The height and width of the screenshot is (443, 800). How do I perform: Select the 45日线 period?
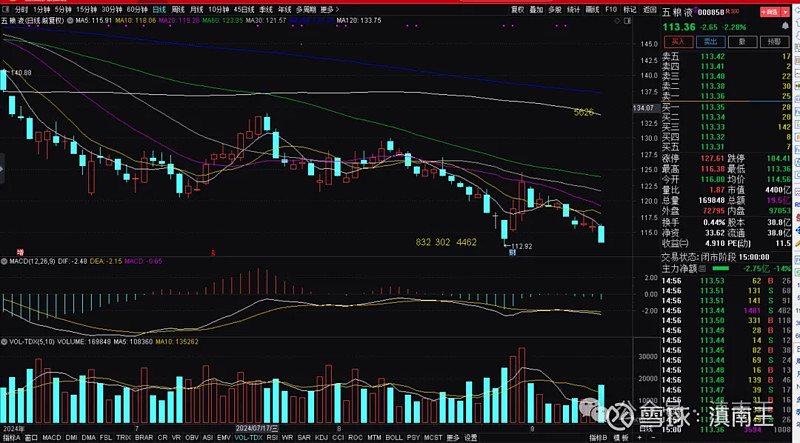tap(244, 10)
